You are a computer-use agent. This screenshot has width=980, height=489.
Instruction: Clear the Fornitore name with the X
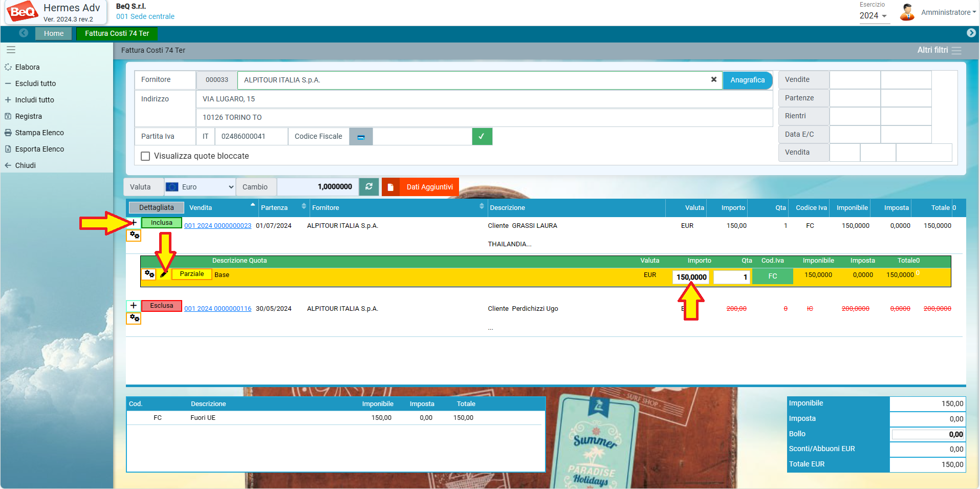[x=713, y=79]
